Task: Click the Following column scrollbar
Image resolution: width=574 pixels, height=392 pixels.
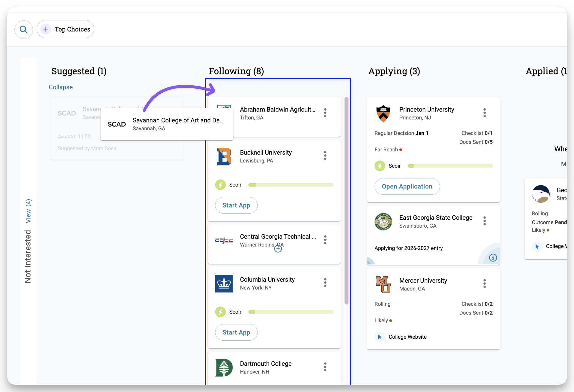Action: pos(346,201)
